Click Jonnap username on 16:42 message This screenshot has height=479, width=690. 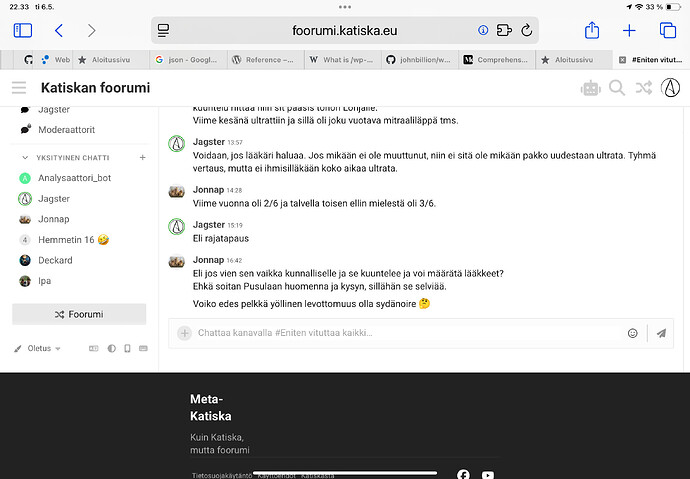pos(209,260)
